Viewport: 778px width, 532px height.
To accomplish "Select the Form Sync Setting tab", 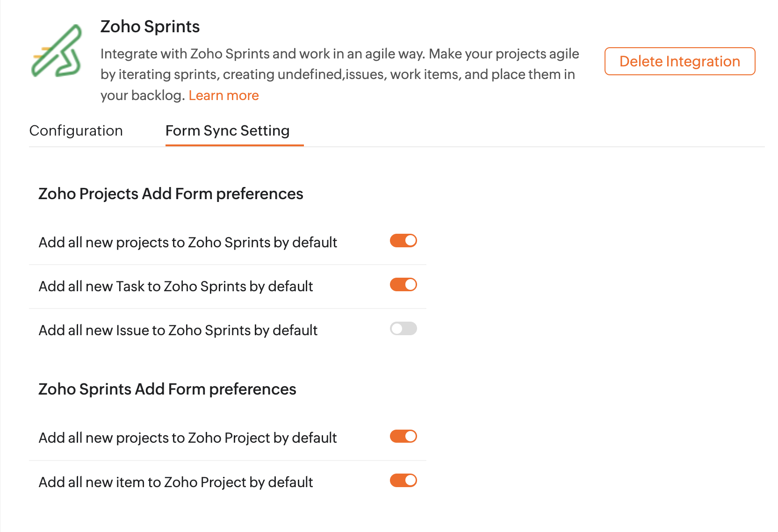I will pyautogui.click(x=228, y=131).
